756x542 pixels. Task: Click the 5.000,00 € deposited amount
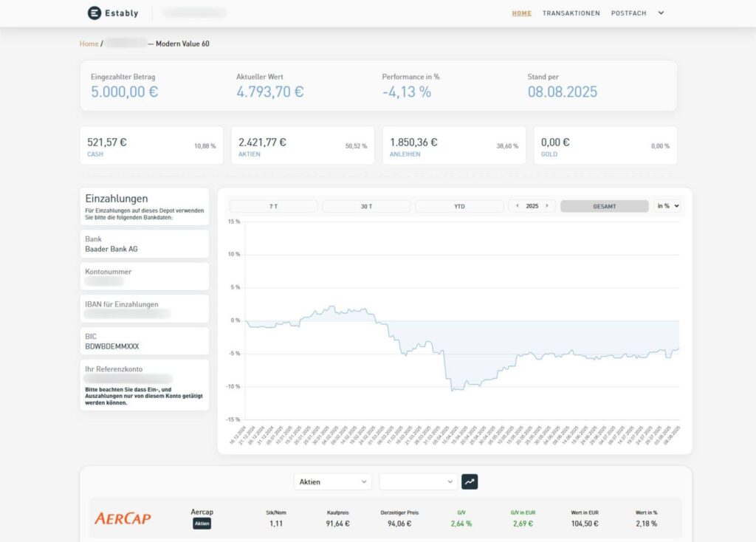tap(124, 92)
